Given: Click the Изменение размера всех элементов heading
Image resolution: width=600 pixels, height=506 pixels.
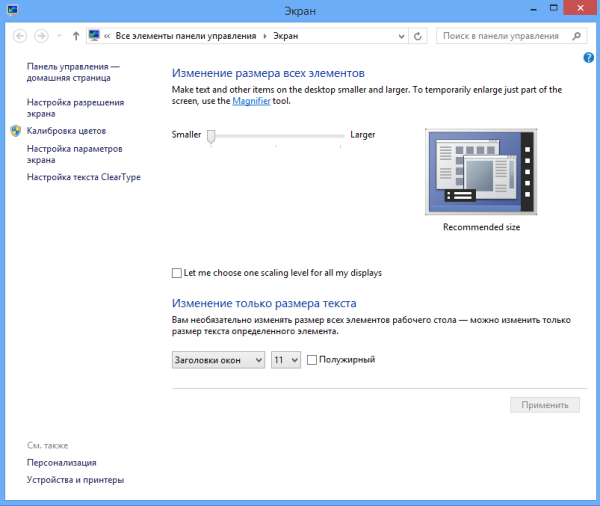Looking at the screenshot, I should pyautogui.click(x=268, y=73).
